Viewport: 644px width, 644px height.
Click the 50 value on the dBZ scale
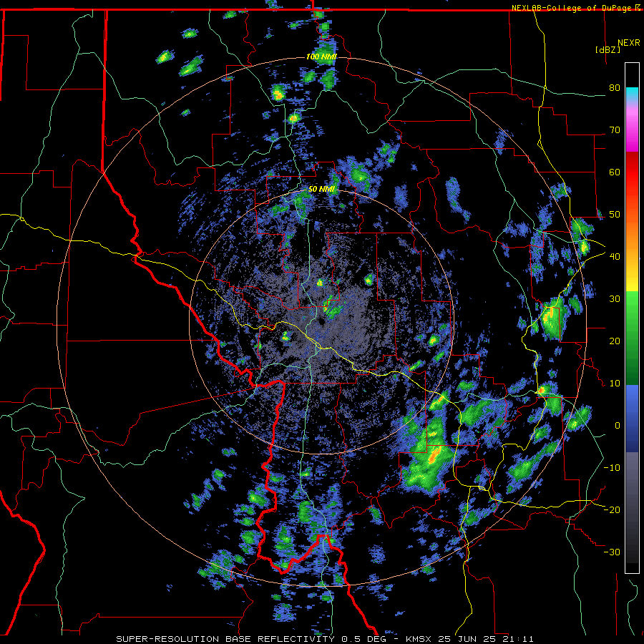(615, 215)
